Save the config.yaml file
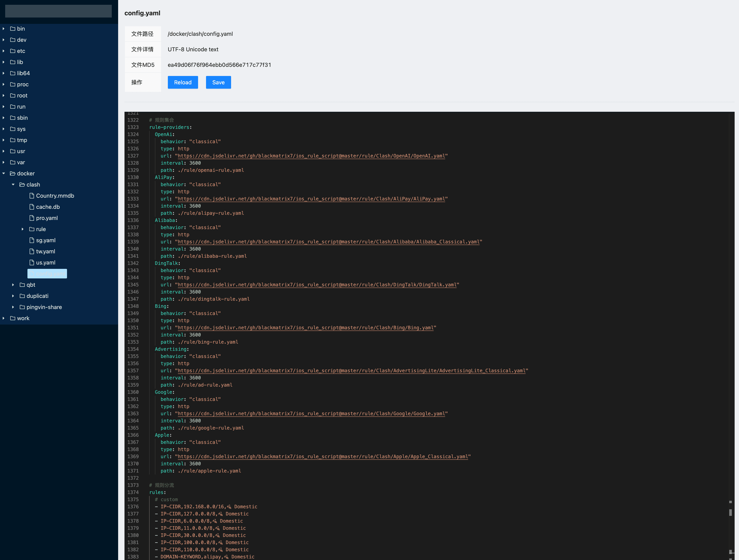The width and height of the screenshot is (739, 560). (219, 82)
